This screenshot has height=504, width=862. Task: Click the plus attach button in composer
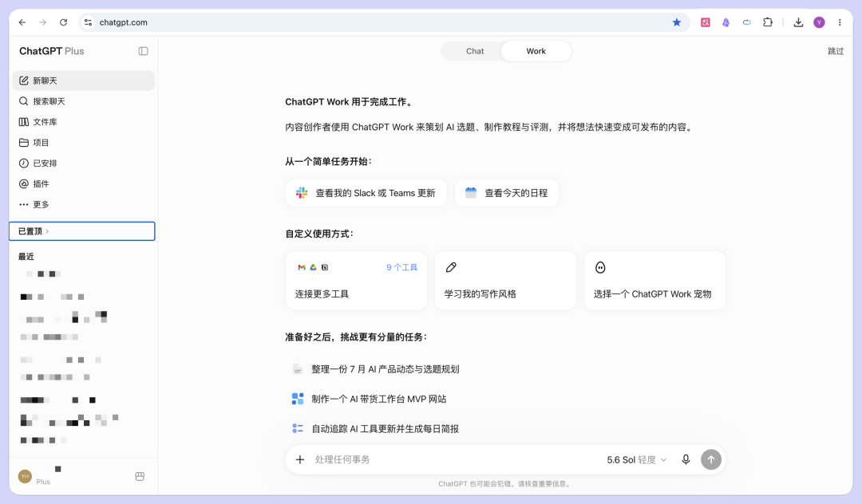[x=299, y=459]
